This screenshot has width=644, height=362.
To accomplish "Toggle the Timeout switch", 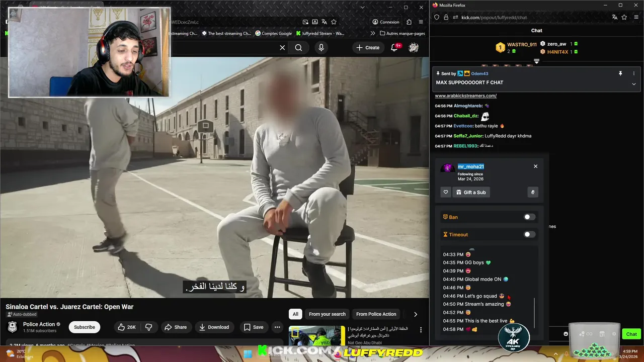I will tap(529, 234).
